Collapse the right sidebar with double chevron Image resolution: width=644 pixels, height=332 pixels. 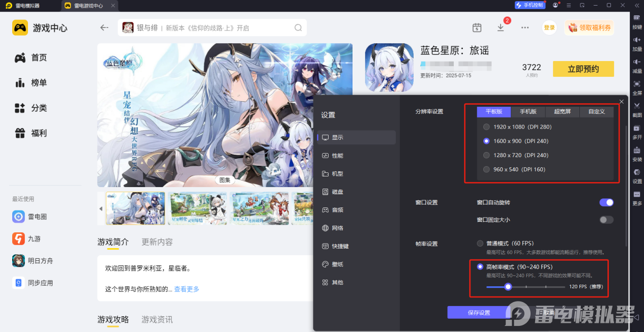pyautogui.click(x=637, y=5)
